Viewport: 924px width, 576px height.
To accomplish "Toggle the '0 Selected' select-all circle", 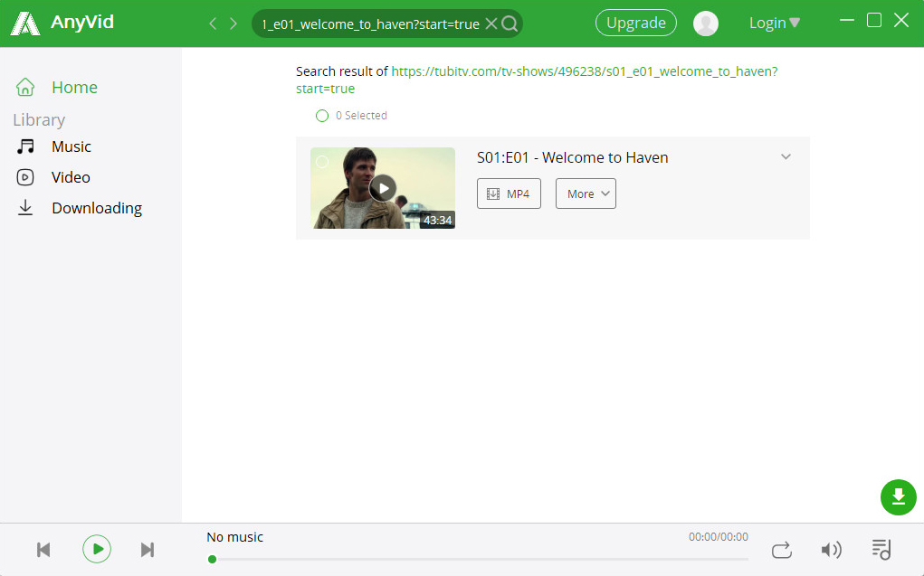I will point(322,116).
